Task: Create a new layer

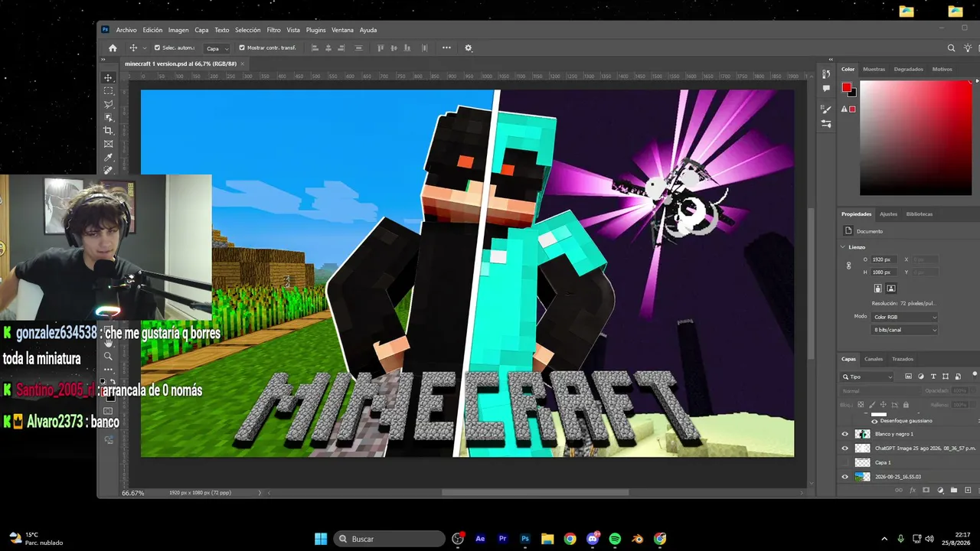Action: pyautogui.click(x=968, y=490)
